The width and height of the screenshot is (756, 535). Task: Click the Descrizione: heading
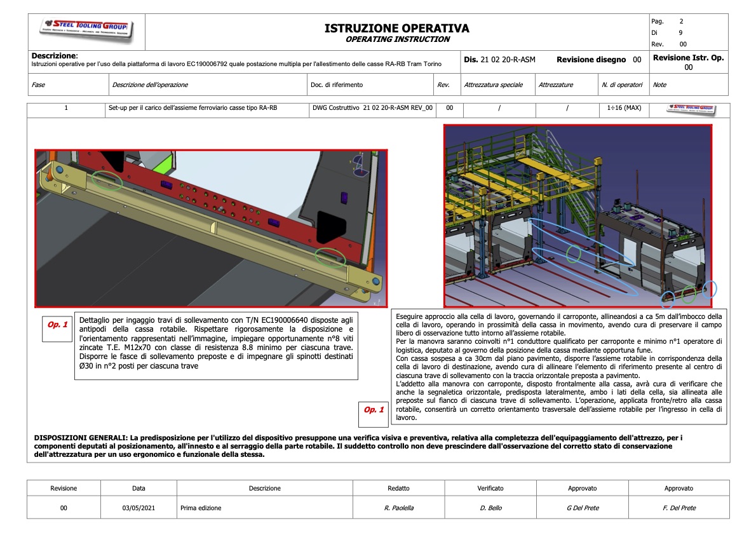click(55, 55)
